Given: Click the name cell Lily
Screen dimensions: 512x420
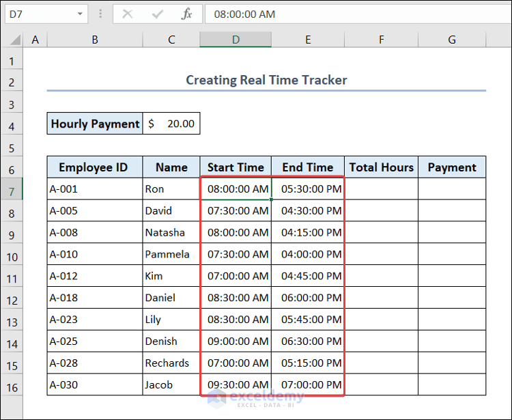Looking at the screenshot, I should point(171,320).
